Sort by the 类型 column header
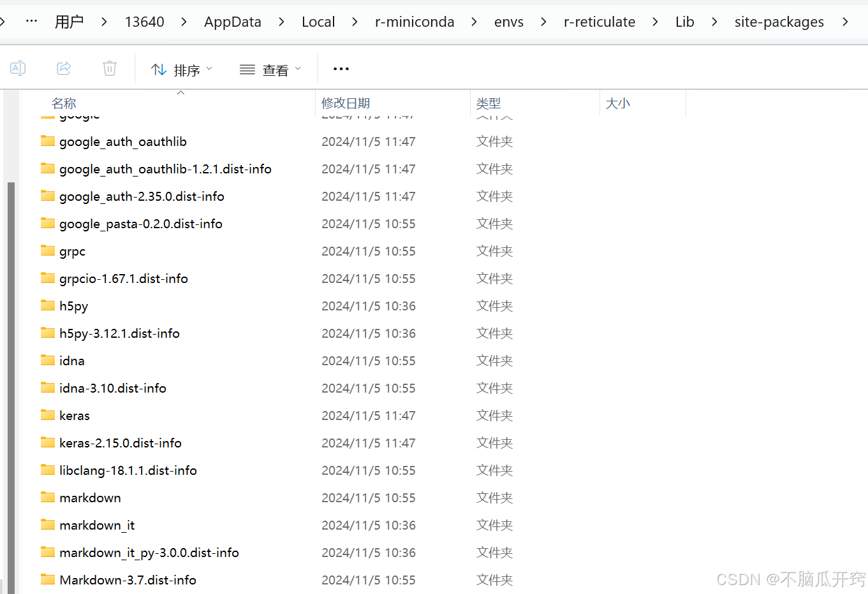This screenshot has width=868, height=594. click(489, 103)
